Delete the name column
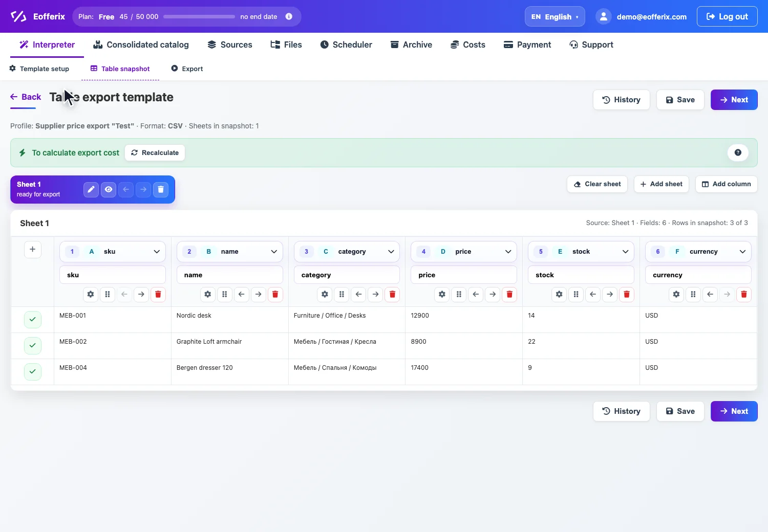The height and width of the screenshot is (532, 768). [x=275, y=294]
